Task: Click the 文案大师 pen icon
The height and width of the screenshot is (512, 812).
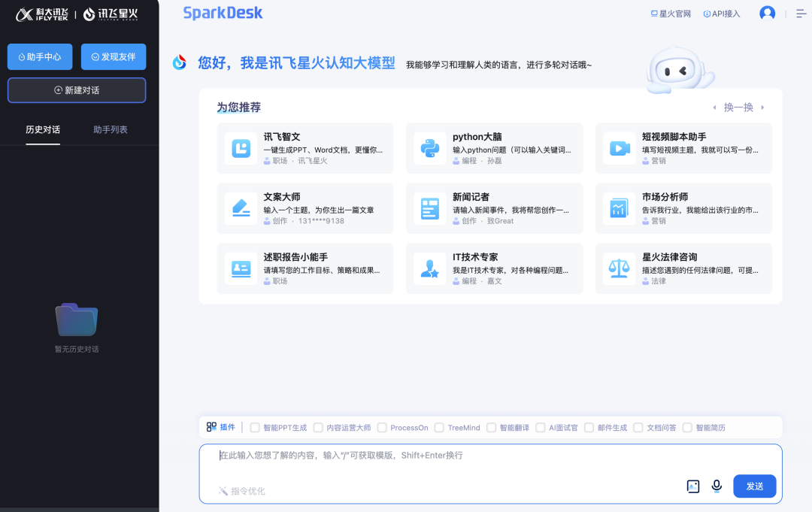Action: coord(241,208)
